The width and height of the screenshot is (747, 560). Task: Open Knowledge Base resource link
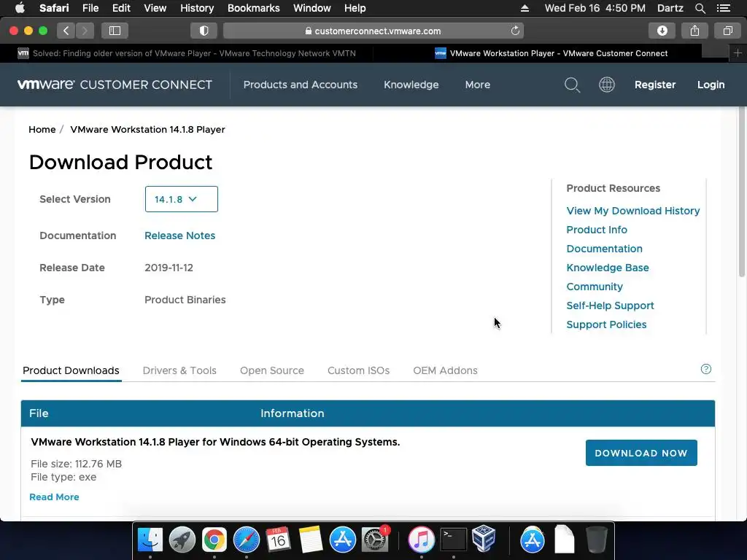pos(608,268)
